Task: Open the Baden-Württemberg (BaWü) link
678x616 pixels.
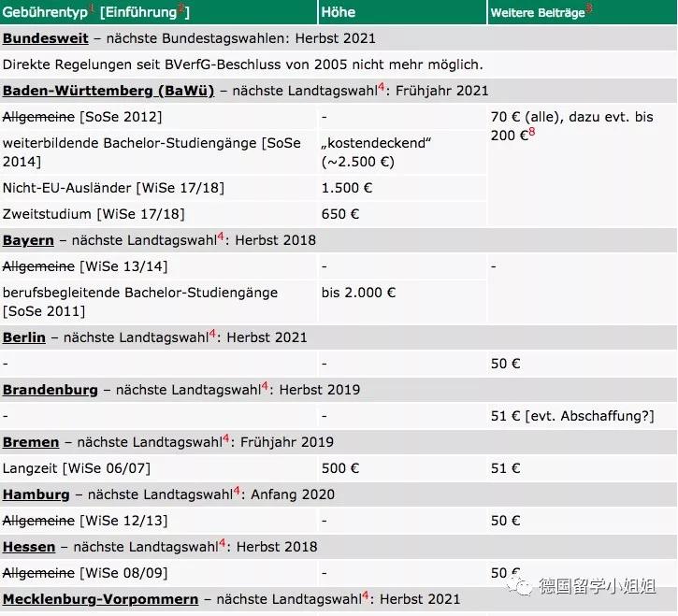Action: (108, 91)
